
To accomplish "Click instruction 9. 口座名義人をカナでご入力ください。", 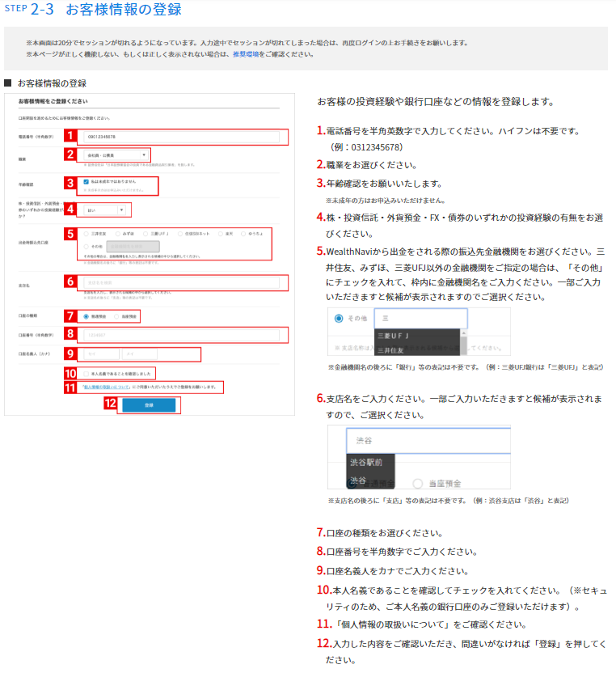I will coord(393,571).
